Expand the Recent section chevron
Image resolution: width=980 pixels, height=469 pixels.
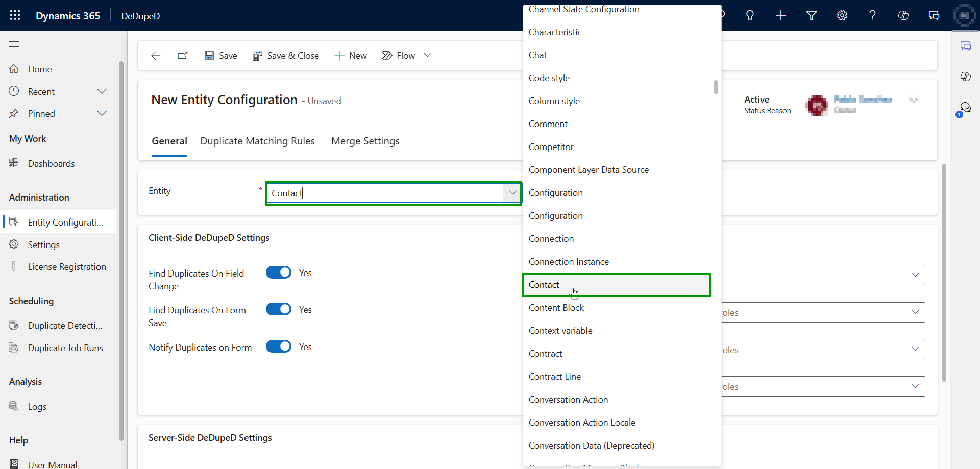click(102, 91)
